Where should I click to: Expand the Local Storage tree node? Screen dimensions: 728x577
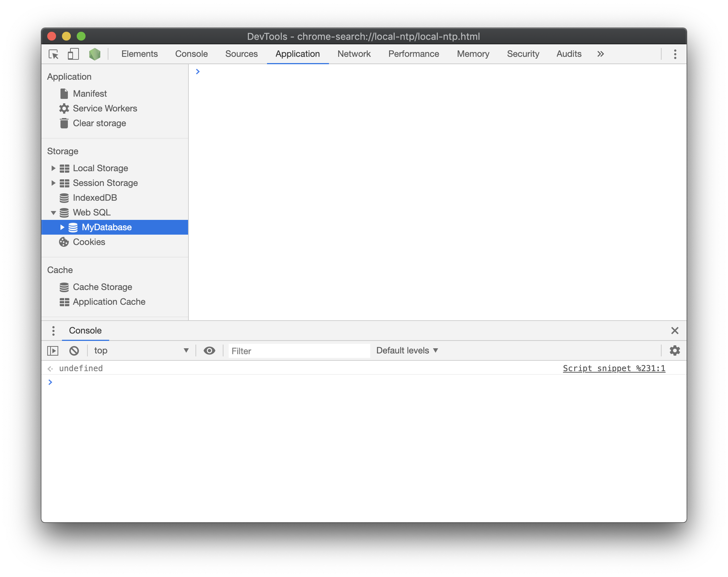pyautogui.click(x=53, y=168)
